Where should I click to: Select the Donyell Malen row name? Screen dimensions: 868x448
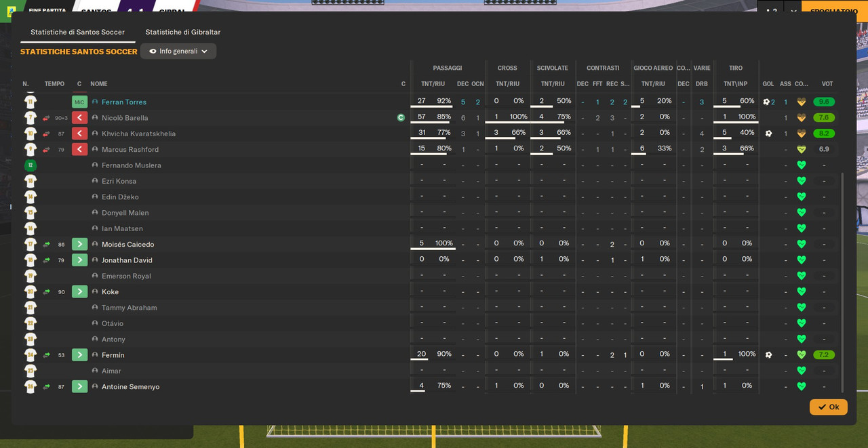click(x=125, y=212)
